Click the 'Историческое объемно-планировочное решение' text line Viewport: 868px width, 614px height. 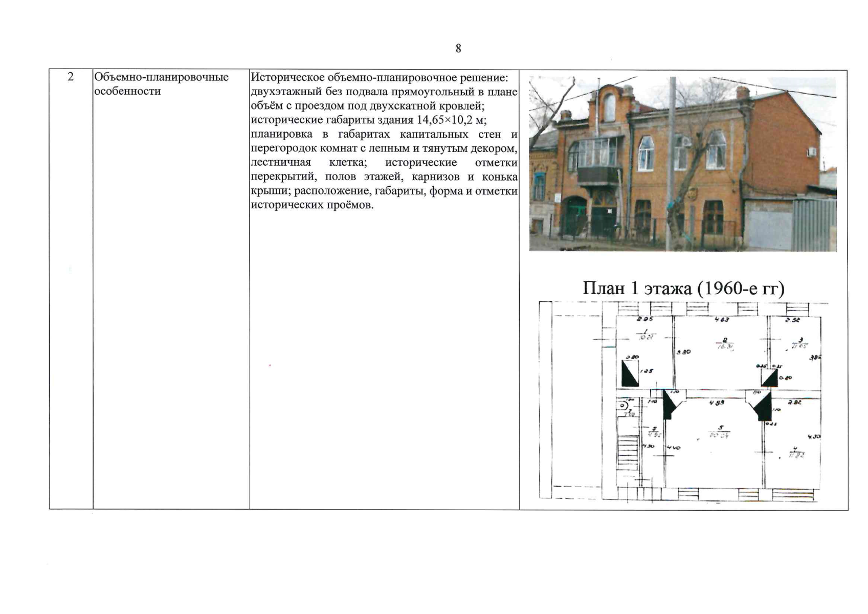tap(379, 77)
